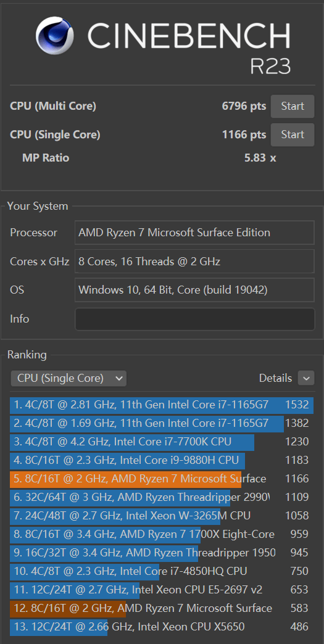Viewport: 324px width, 644px height.
Task: Select the Processor name field
Action: click(x=194, y=233)
